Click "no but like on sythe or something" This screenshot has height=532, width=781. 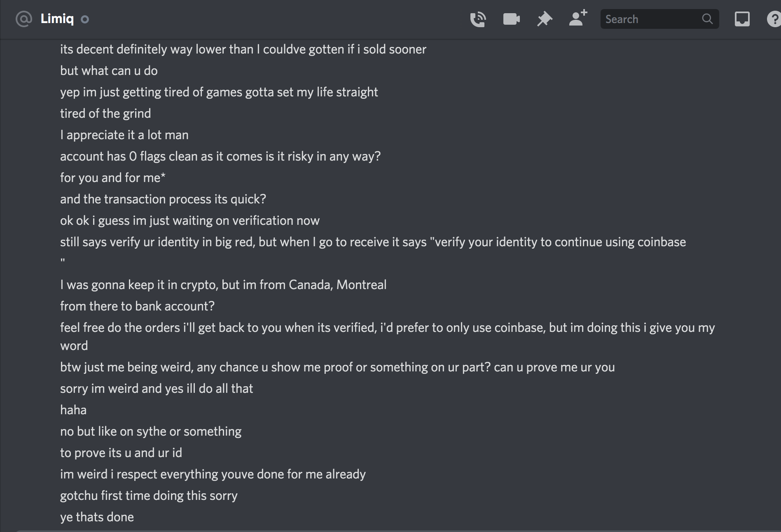(x=151, y=431)
